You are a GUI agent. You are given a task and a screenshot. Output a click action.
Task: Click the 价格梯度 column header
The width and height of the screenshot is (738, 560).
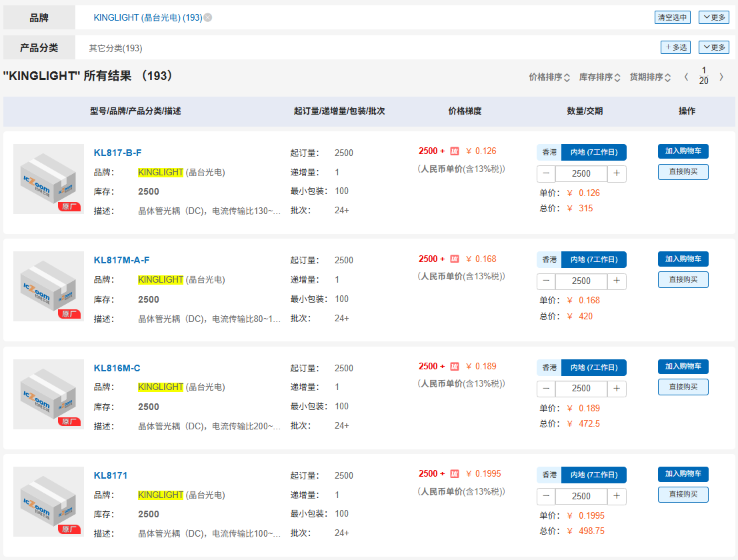click(x=465, y=111)
